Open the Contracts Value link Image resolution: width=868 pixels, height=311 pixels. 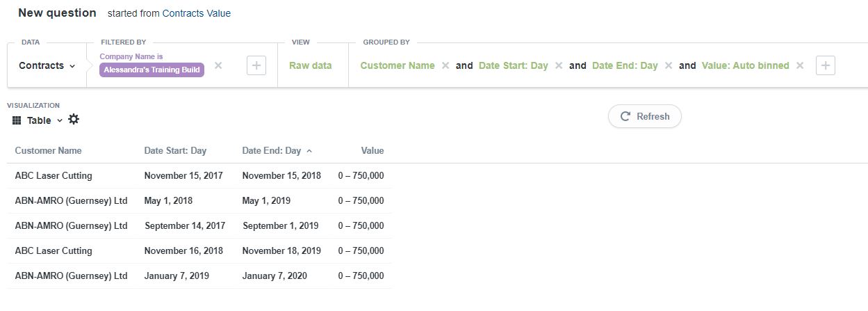tap(197, 13)
